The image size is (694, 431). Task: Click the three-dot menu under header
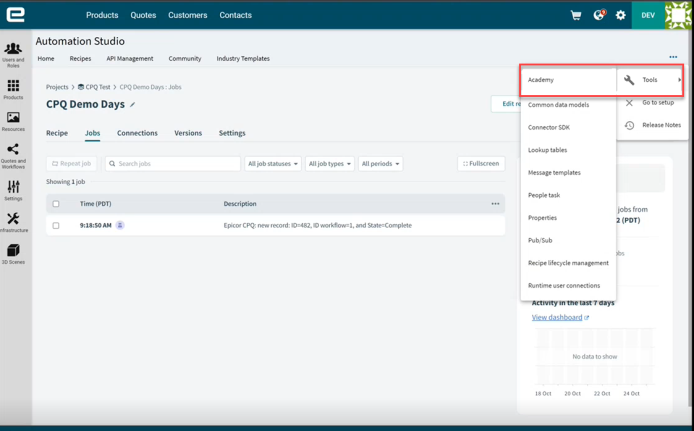tap(673, 57)
